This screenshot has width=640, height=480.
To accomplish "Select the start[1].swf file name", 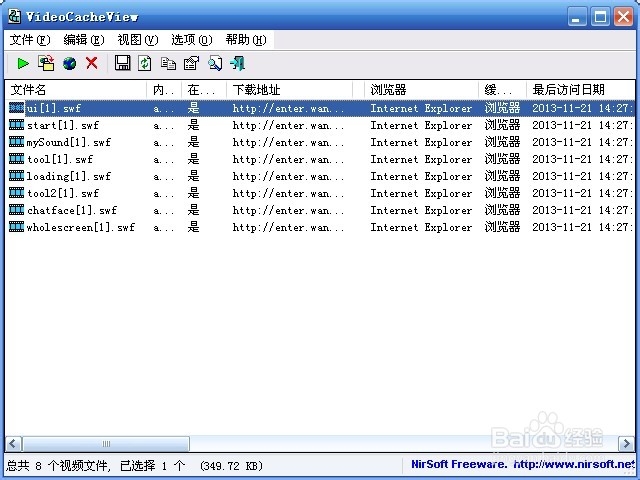I will click(63, 125).
